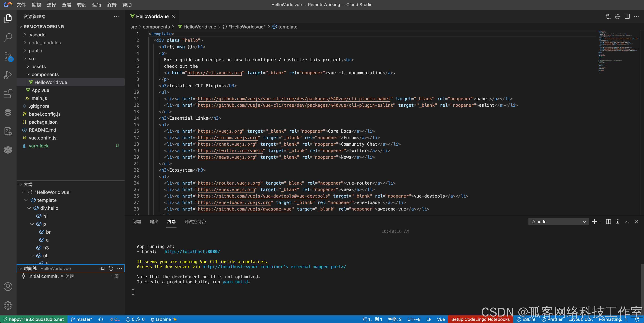Viewport: 644px width, 323px height.
Task: Open the Search view in activity bar
Action: tap(8, 37)
